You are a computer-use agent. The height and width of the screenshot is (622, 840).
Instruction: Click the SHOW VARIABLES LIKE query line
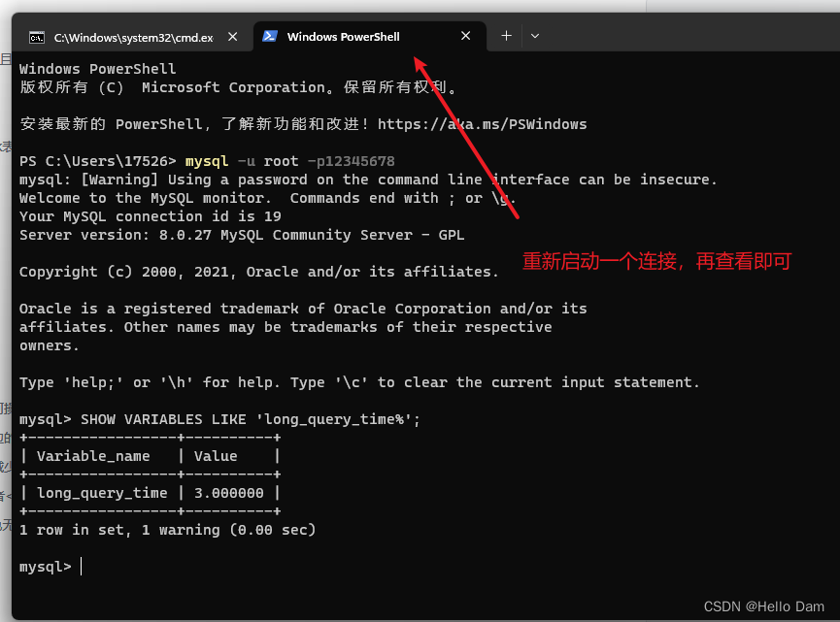pos(219,419)
